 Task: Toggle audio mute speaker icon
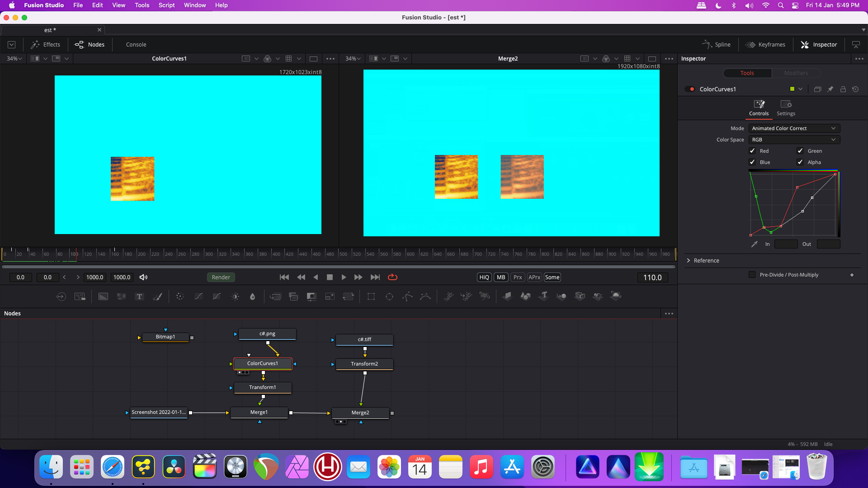pyautogui.click(x=143, y=277)
